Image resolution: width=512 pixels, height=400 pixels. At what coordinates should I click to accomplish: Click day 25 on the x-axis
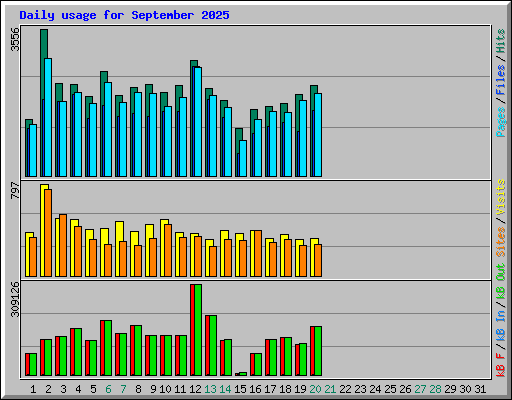pyautogui.click(x=390, y=389)
